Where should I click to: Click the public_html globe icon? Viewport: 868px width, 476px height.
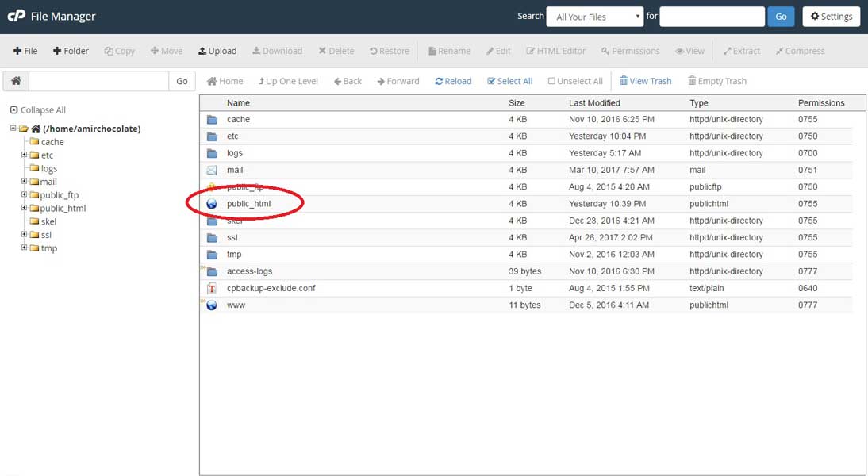click(x=212, y=204)
